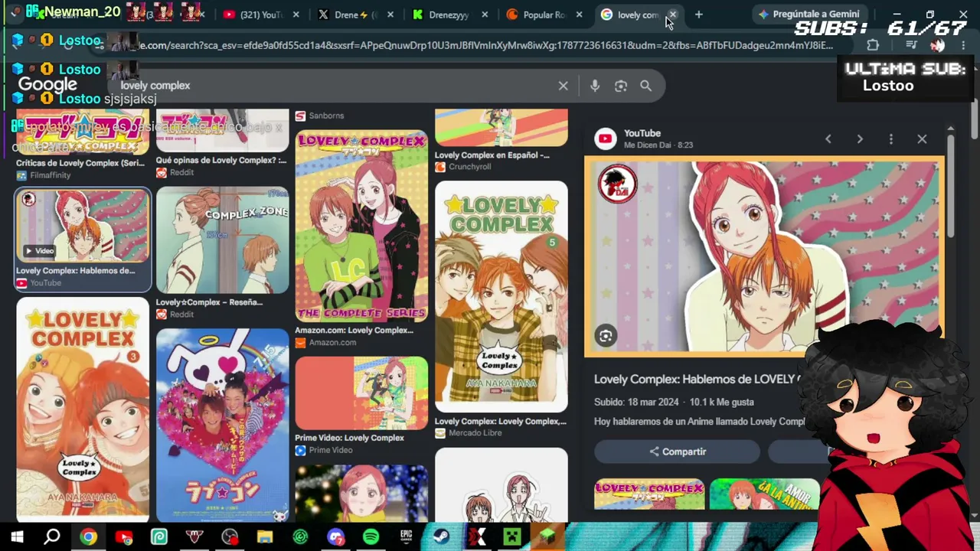
Task: Click the '10.1 k Me gusta' text
Action: tap(721, 402)
